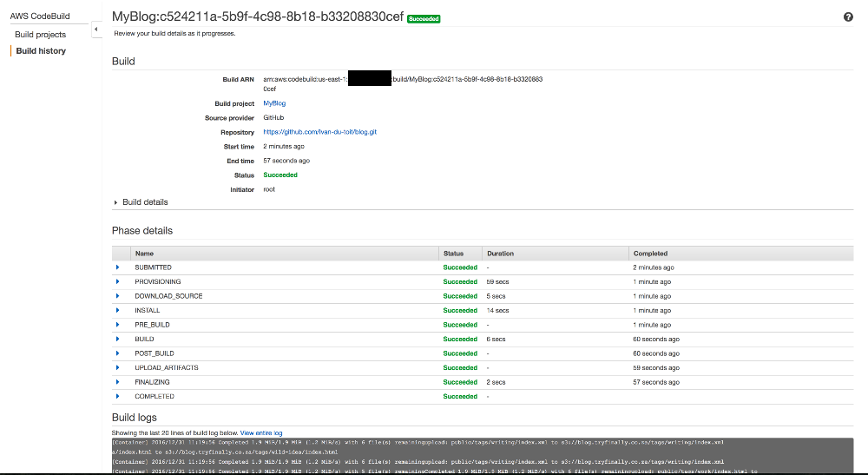The width and height of the screenshot is (868, 475).
Task: Click the End time value '57 seconds ago'
Action: pos(286,162)
